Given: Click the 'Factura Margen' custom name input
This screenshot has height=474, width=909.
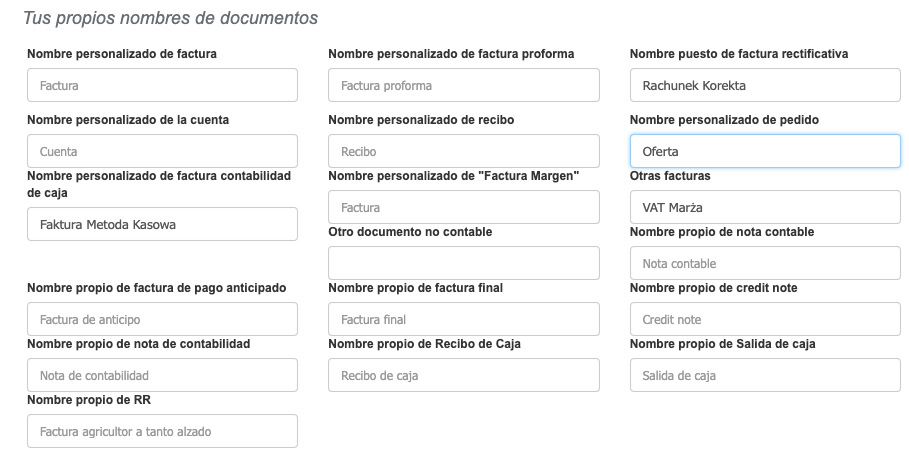Looking at the screenshot, I should (463, 207).
